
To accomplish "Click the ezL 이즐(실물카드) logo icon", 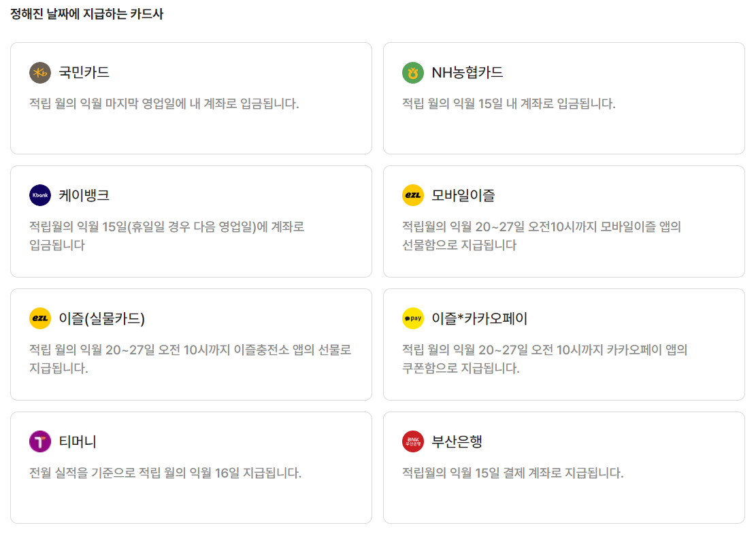I will click(39, 319).
